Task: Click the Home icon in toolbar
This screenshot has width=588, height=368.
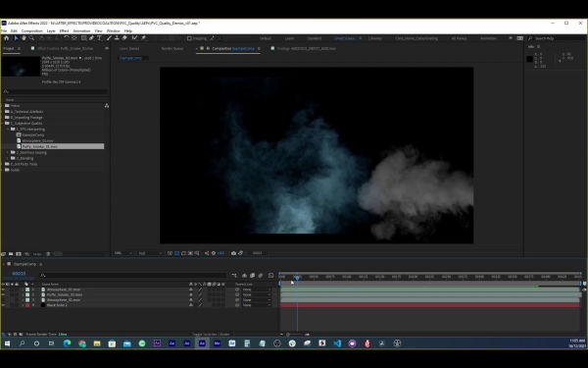Action: 7,38
